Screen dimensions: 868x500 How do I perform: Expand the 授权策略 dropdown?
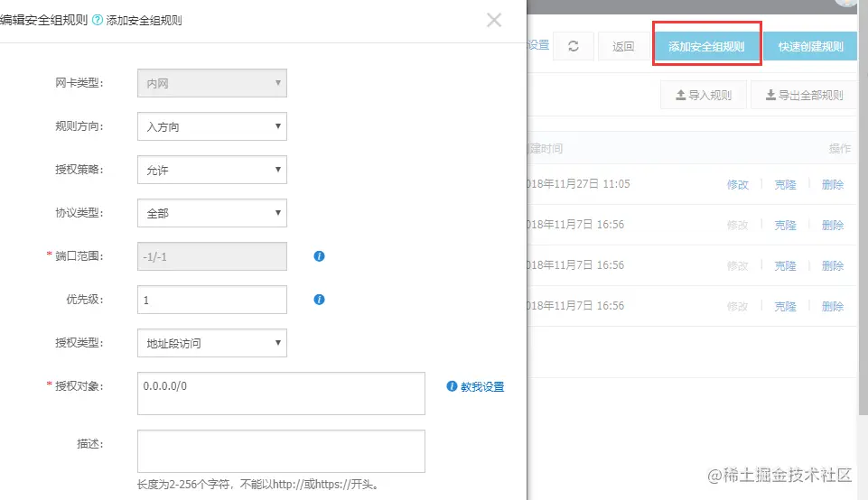click(x=212, y=170)
